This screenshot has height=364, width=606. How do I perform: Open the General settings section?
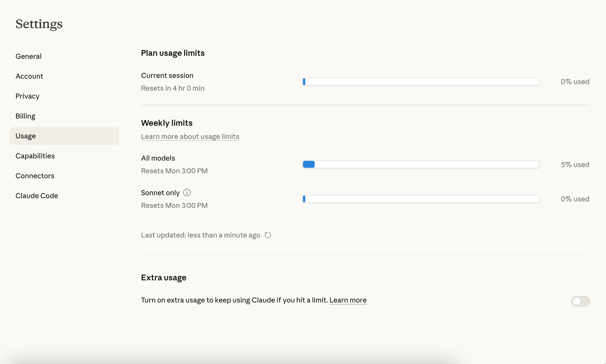[64, 56]
